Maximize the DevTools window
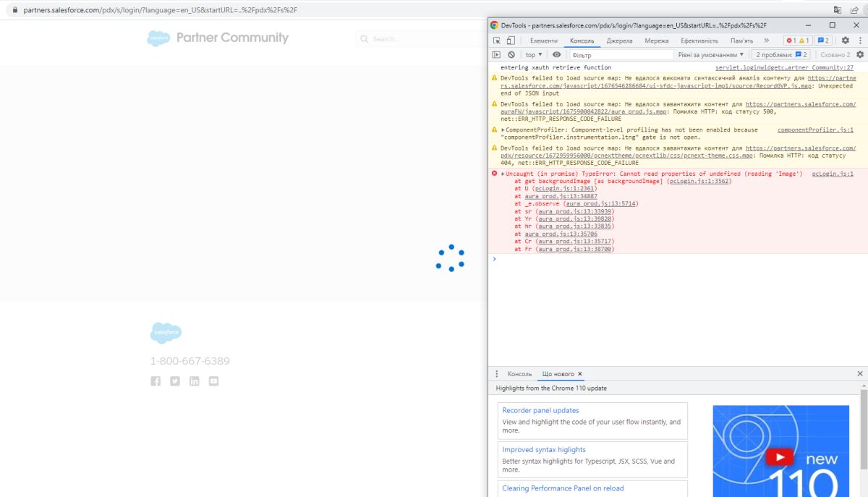This screenshot has height=497, width=868. tap(832, 25)
